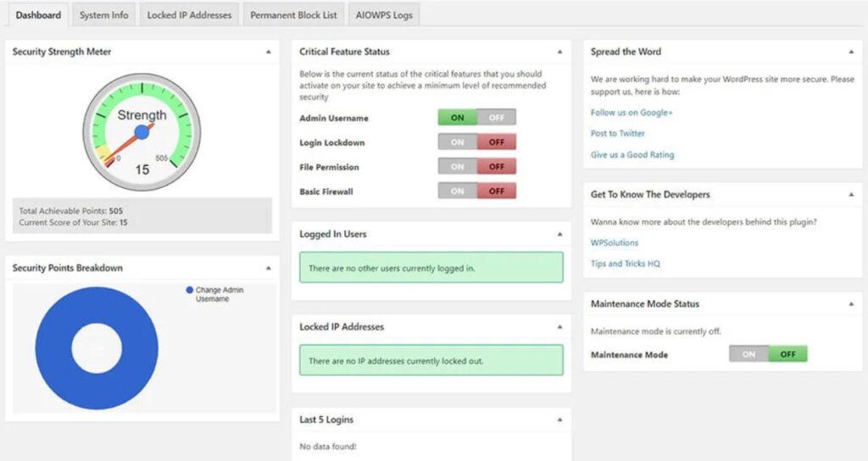Collapse the Logged In Users panel

[x=559, y=234]
